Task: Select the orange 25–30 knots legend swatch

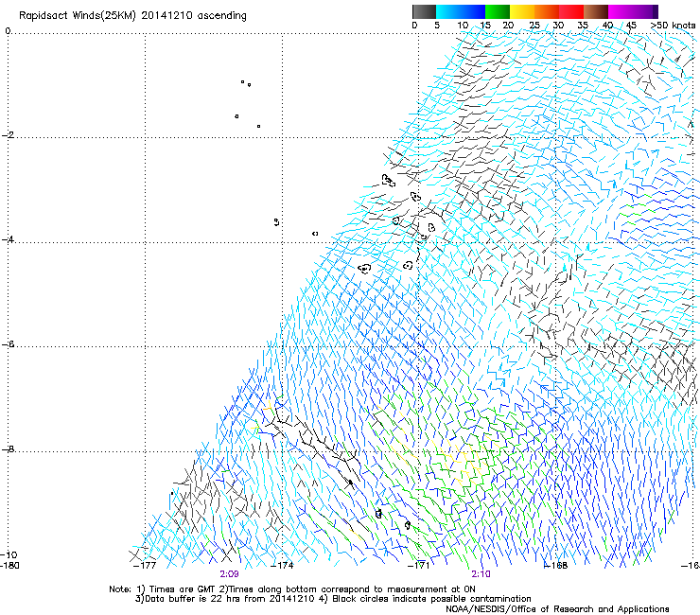Action: pos(547,11)
